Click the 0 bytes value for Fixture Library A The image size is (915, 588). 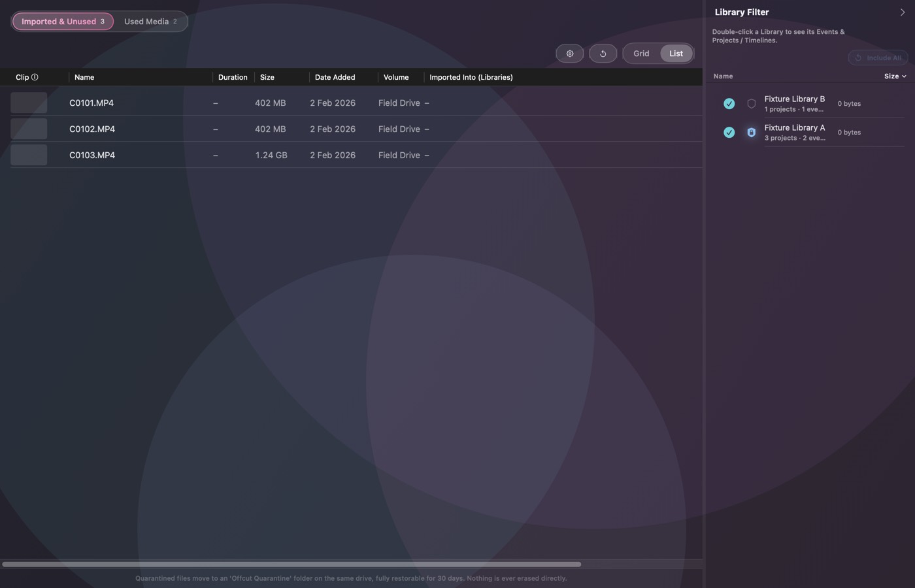click(x=849, y=133)
